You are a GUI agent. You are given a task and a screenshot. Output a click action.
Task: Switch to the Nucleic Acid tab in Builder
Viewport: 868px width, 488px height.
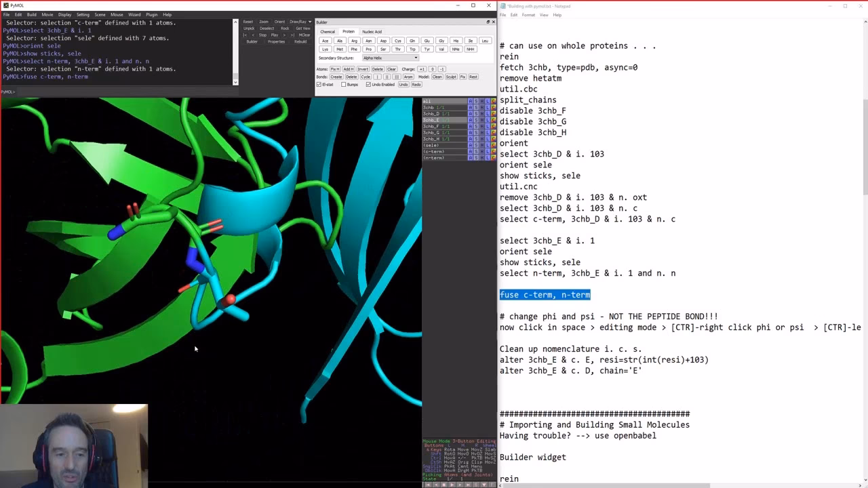click(372, 32)
